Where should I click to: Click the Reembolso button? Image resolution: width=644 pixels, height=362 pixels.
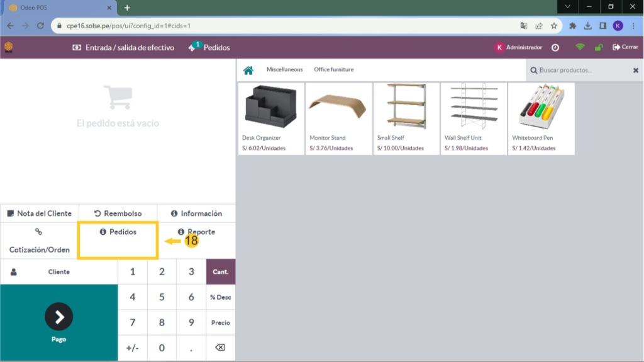(x=118, y=213)
